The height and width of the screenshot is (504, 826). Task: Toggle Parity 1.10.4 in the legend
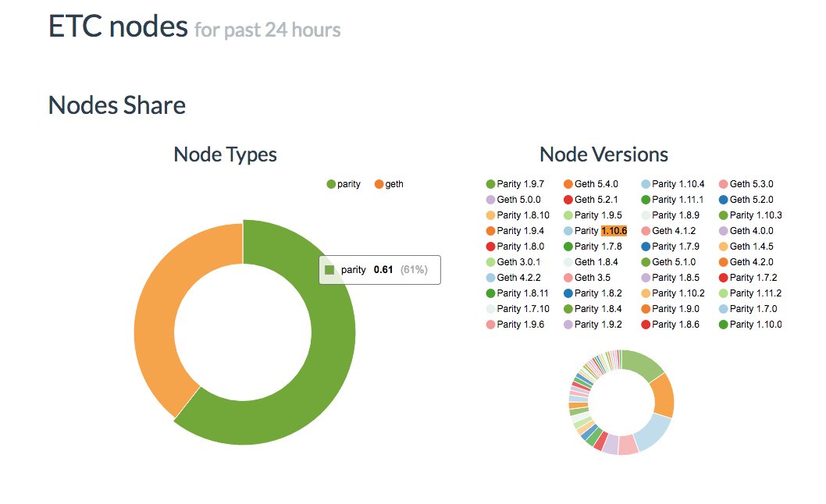[x=673, y=184]
